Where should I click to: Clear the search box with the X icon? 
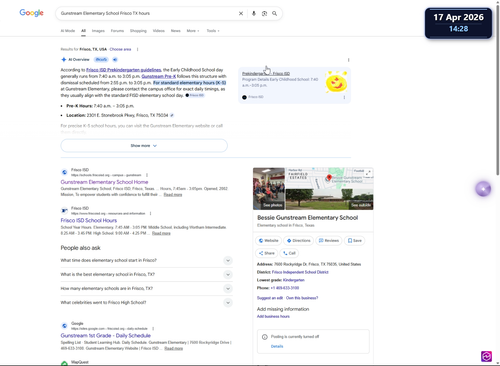(x=241, y=13)
